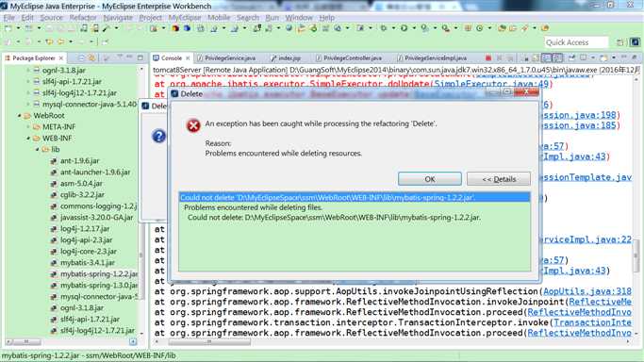Image resolution: width=644 pixels, height=362 pixels.
Task: Click the Open Console icon
Action: [603, 58]
